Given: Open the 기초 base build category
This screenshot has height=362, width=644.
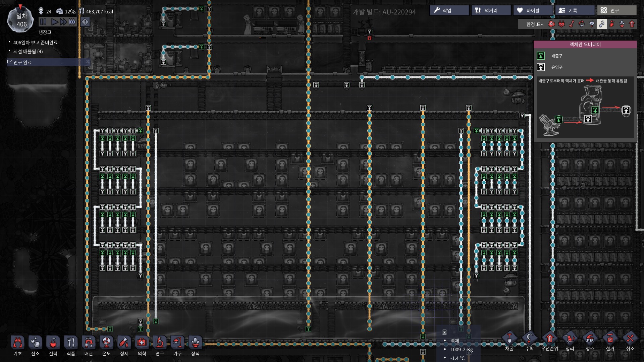Looking at the screenshot, I should click(x=17, y=343).
